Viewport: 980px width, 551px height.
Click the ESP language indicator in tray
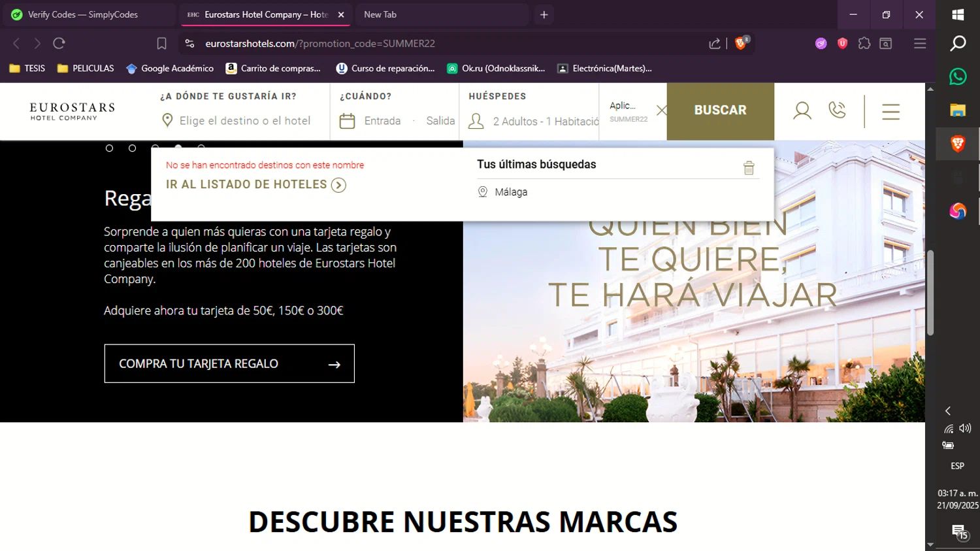(x=957, y=466)
